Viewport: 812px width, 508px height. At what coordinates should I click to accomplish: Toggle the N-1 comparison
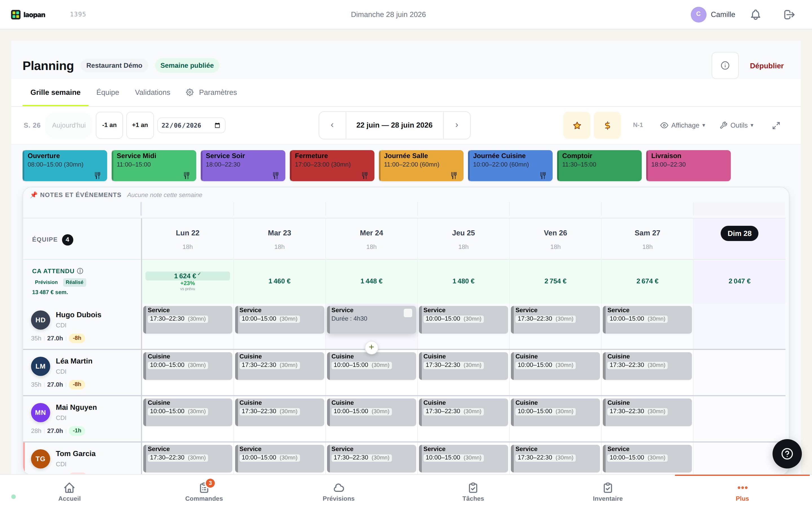point(638,125)
